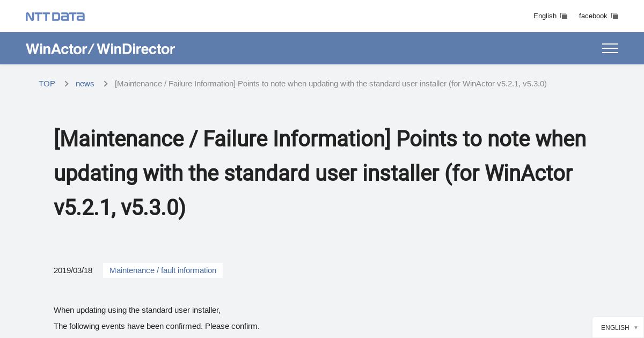Click the external-window icon beside English
644x338 pixels.
(x=563, y=16)
